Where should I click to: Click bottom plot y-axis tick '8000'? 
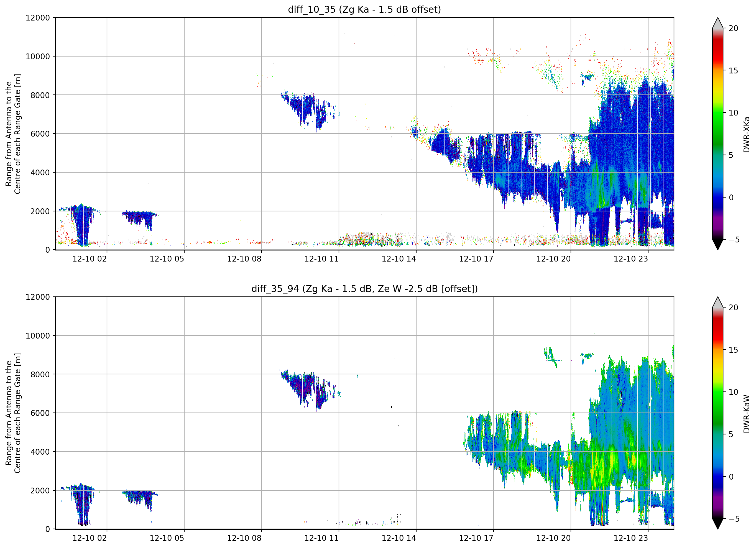40,375
